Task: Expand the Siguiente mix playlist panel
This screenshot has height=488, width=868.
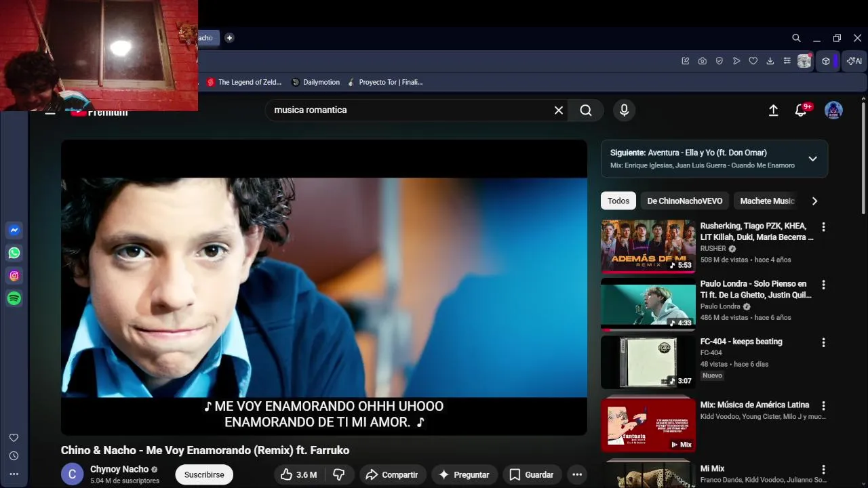Action: pos(812,159)
